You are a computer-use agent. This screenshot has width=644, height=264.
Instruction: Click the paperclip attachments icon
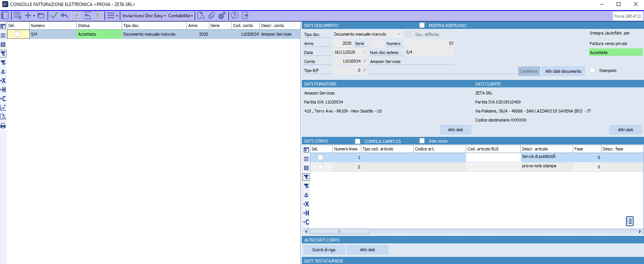(212, 15)
